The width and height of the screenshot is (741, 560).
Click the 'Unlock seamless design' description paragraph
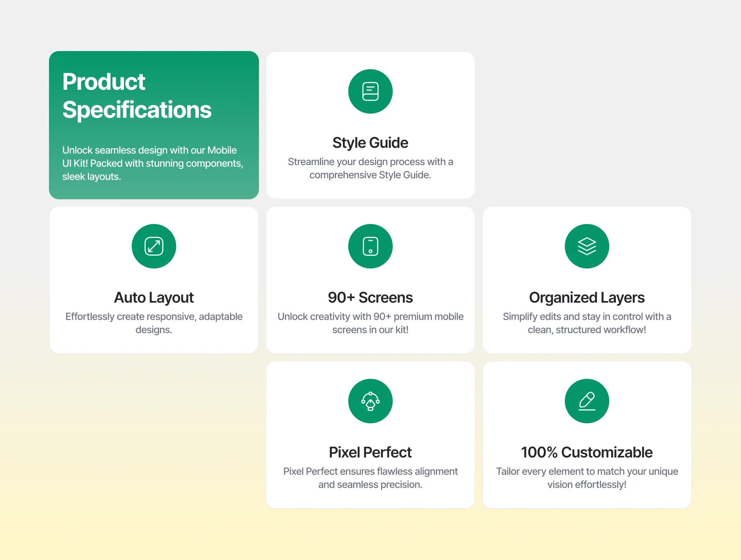[x=153, y=163]
